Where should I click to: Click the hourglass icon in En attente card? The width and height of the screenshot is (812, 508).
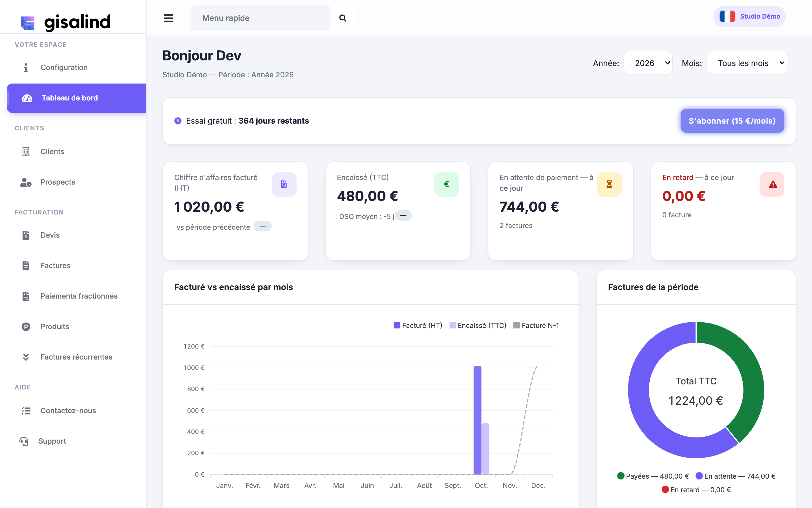click(x=609, y=184)
